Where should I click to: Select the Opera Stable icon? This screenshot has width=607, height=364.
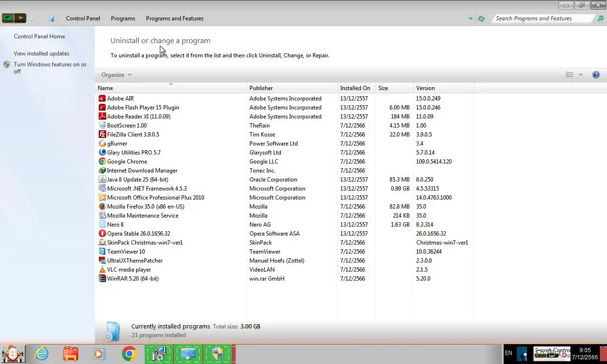coord(102,234)
